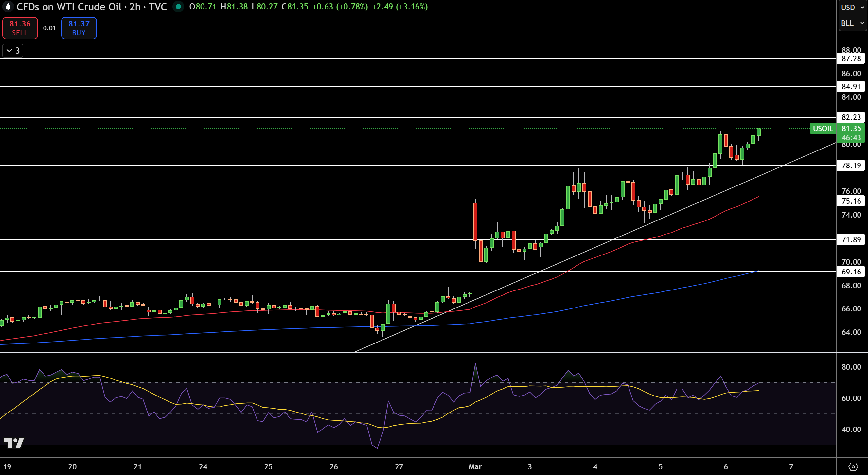Click the oil drop symbol icon
The height and width of the screenshot is (475, 868).
(x=8, y=7)
